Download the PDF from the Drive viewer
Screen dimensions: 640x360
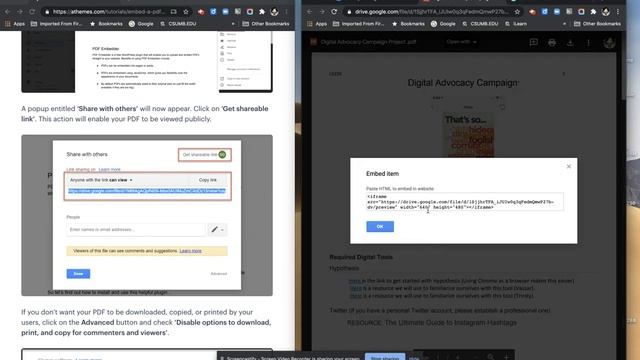click(x=570, y=42)
